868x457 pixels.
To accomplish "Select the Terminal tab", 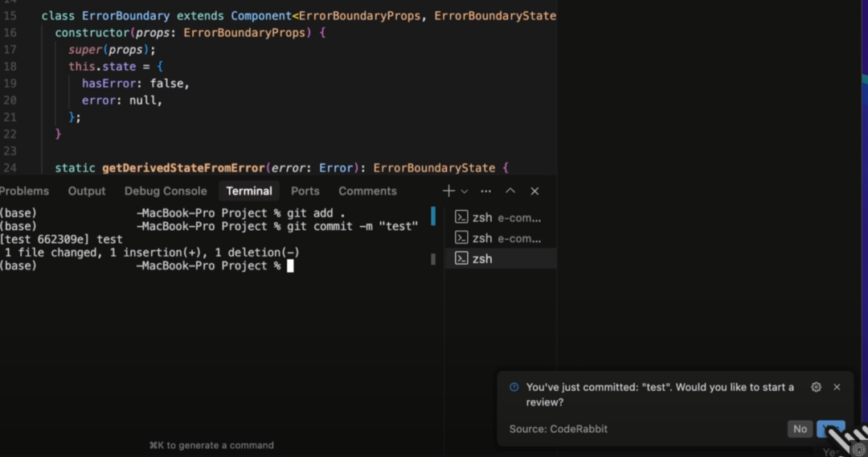I will (x=249, y=191).
